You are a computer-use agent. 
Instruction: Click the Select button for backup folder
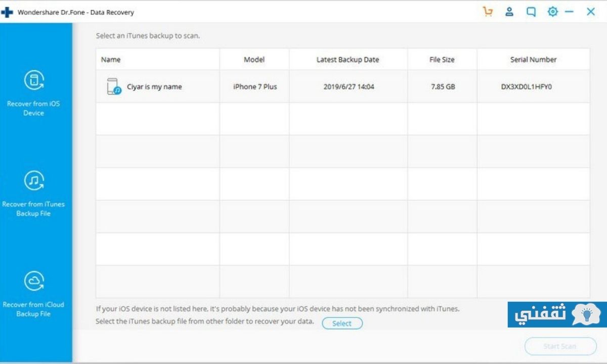(x=342, y=324)
